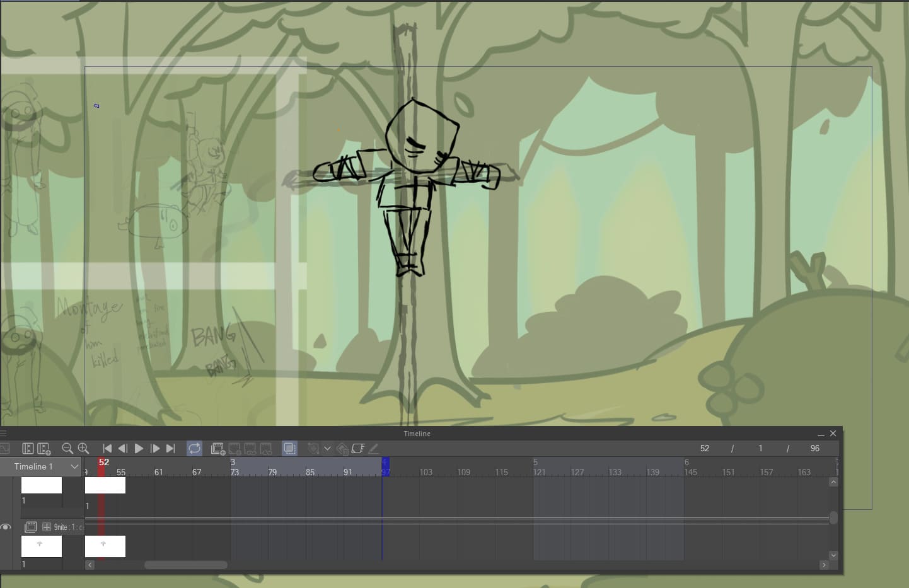The height and width of the screenshot is (588, 909).
Task: Play the animation
Action: pyautogui.click(x=139, y=448)
